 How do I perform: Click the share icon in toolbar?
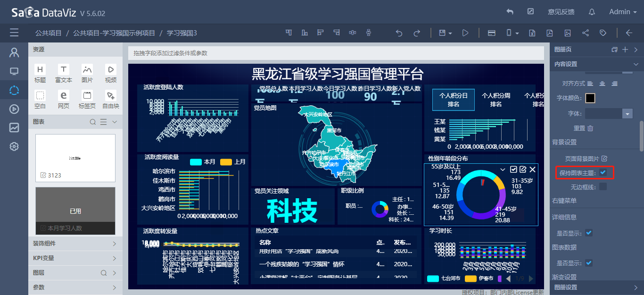[586, 33]
